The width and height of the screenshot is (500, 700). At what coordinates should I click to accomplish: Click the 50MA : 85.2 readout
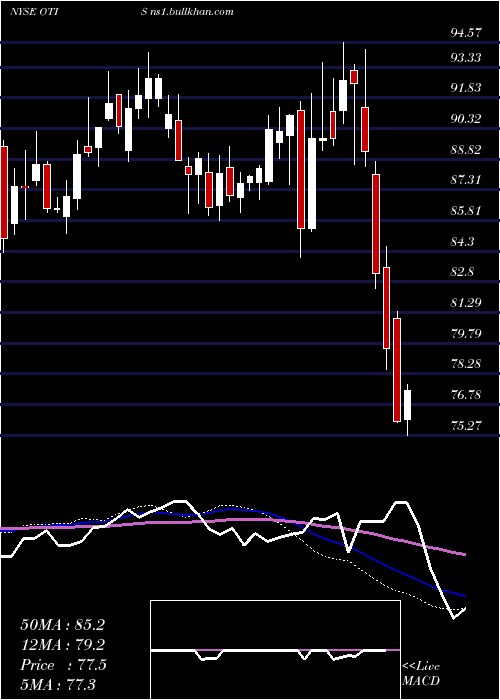(62, 625)
